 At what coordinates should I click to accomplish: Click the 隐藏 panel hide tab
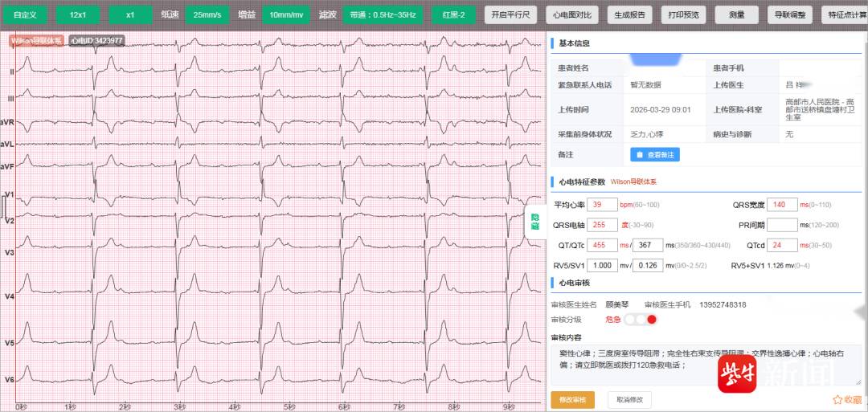(535, 222)
